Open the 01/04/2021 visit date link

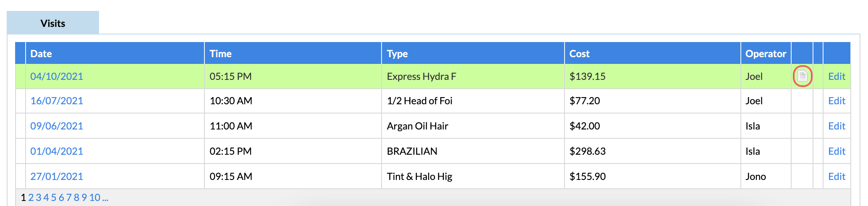[57, 151]
